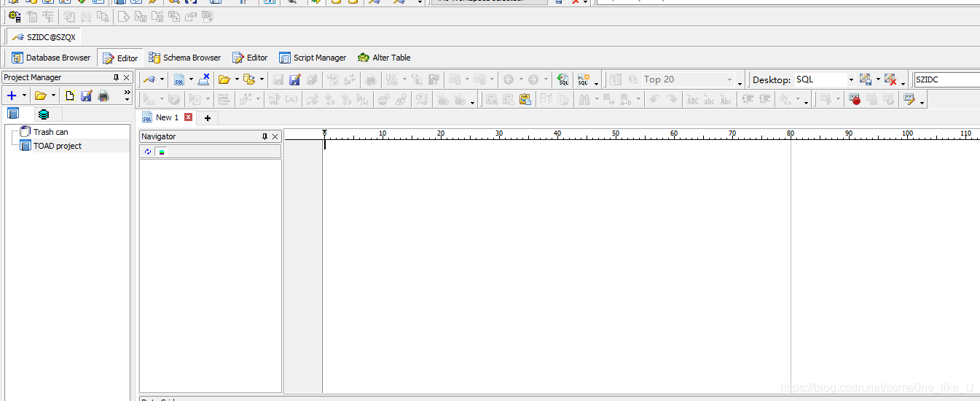Open the Desktop SQL combo box
980x401 pixels.
tap(824, 79)
